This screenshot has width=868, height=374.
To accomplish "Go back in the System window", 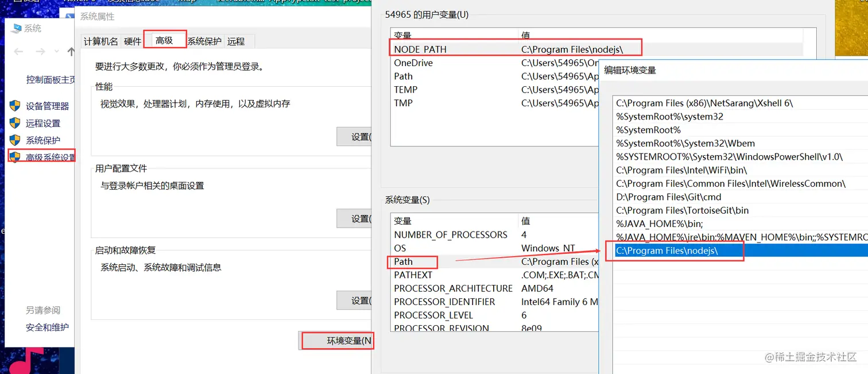I will 18,52.
